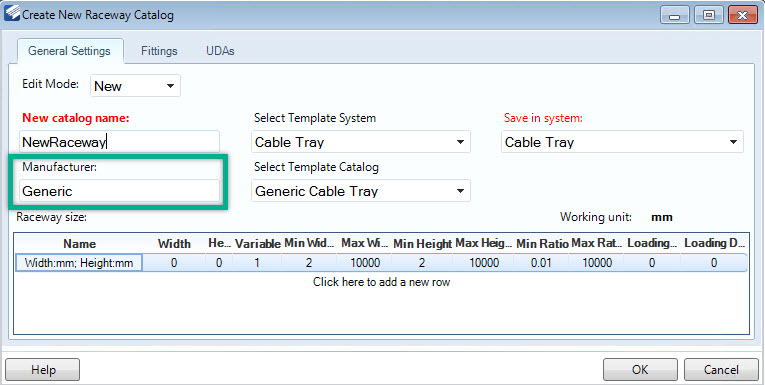
Task: Open the Edit Mode dropdown
Action: (x=135, y=86)
